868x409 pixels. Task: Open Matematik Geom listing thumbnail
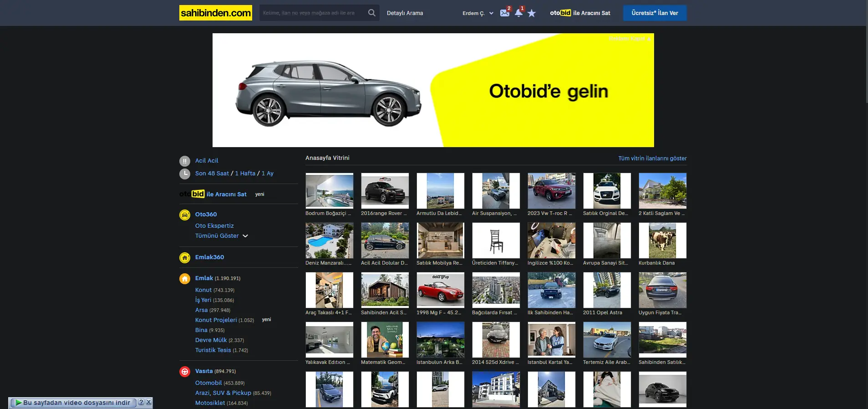(385, 340)
